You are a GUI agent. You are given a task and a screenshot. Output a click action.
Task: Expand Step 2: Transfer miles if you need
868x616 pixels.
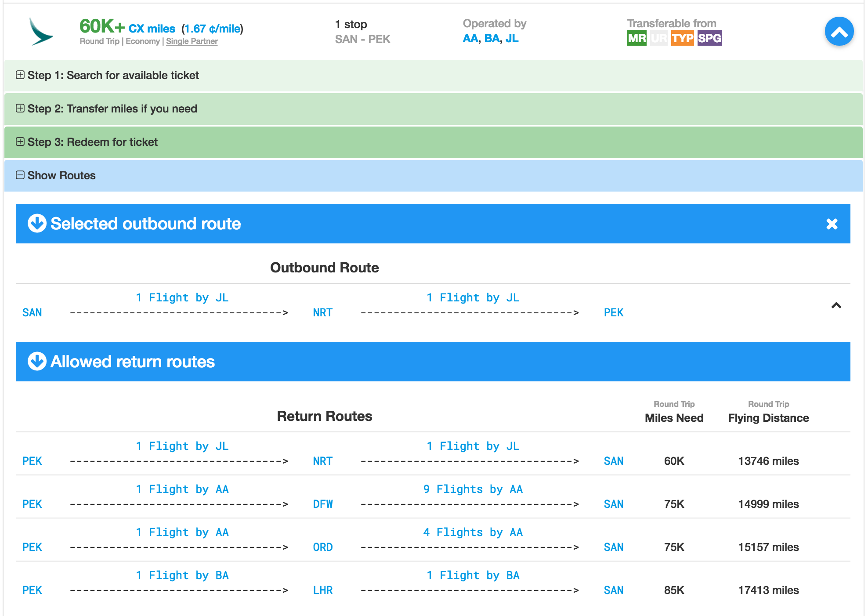click(434, 109)
